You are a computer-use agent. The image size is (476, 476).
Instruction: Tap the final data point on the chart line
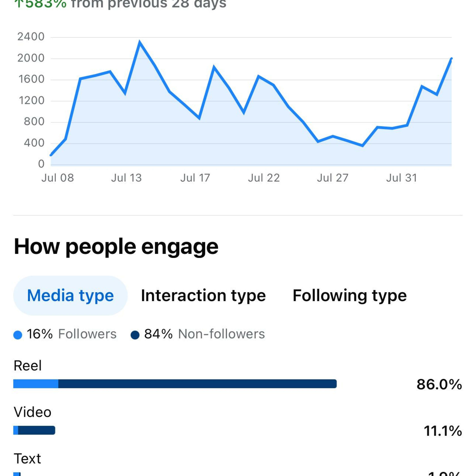coord(451,59)
